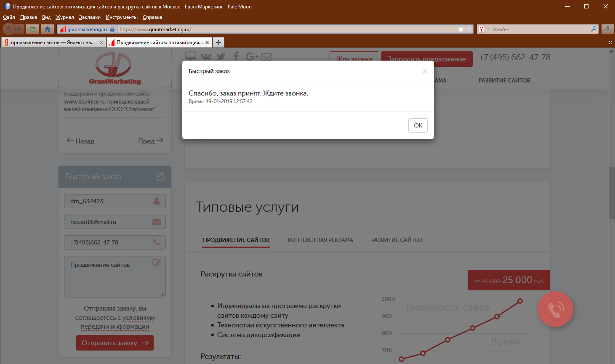Click the scrollbar up arrow
This screenshot has height=364, width=615.
coord(612,51)
